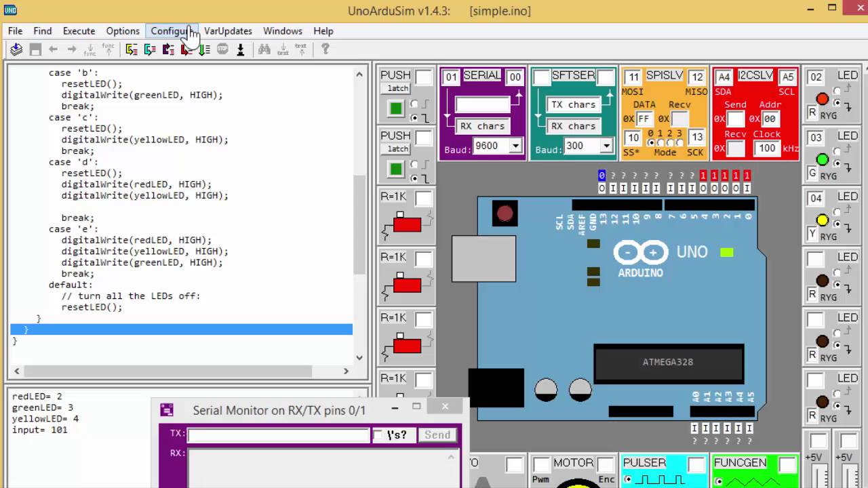Click SFTSER TX chars button

[x=573, y=104]
